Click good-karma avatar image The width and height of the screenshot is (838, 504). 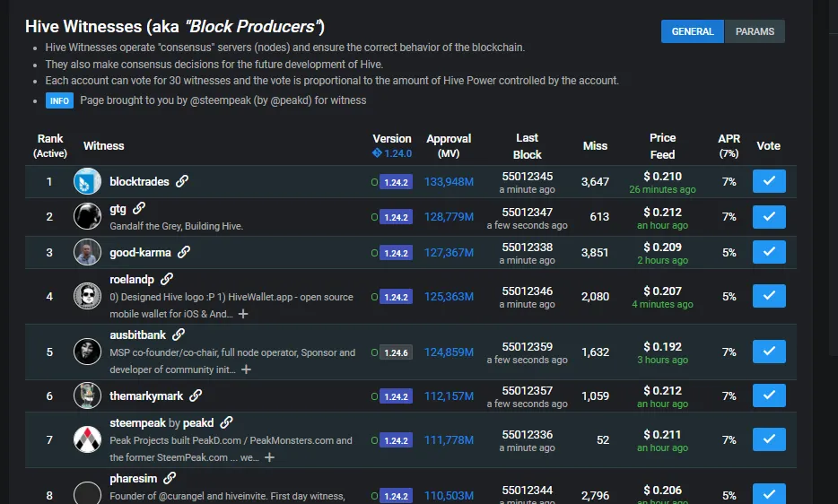tap(87, 252)
